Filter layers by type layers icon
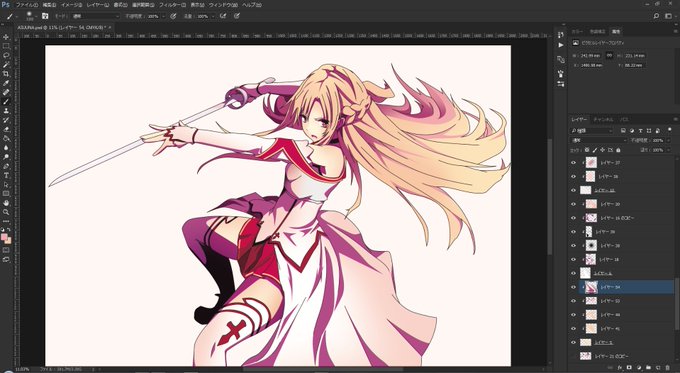The width and height of the screenshot is (680, 373). (641, 131)
